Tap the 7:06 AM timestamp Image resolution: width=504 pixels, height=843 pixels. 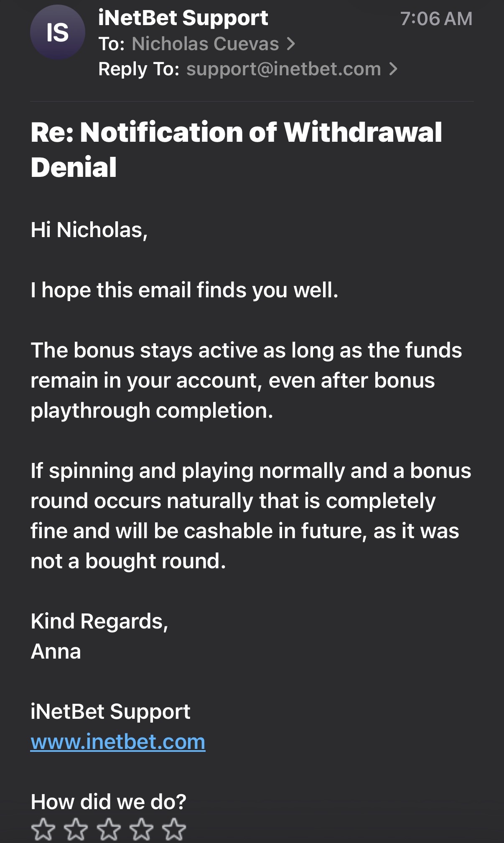[x=436, y=19]
